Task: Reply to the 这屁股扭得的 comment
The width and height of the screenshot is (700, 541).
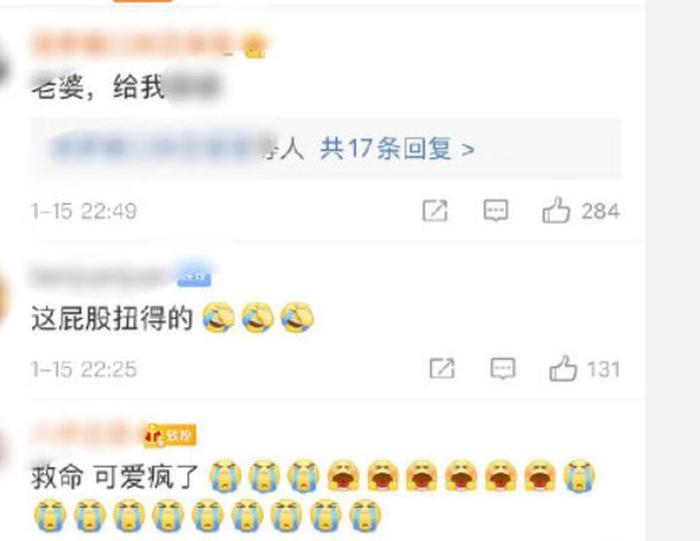Action: point(503,368)
